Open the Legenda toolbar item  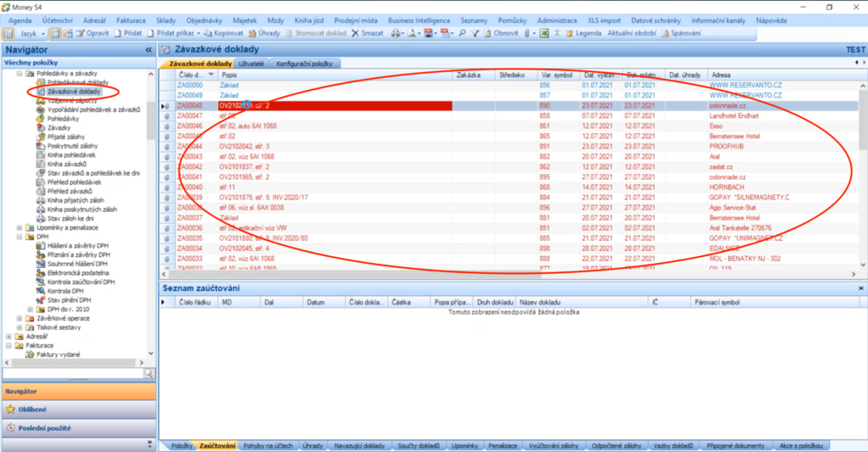(x=583, y=33)
